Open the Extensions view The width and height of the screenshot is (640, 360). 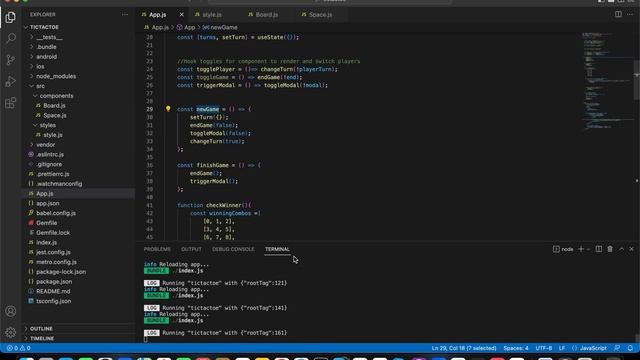point(11,103)
